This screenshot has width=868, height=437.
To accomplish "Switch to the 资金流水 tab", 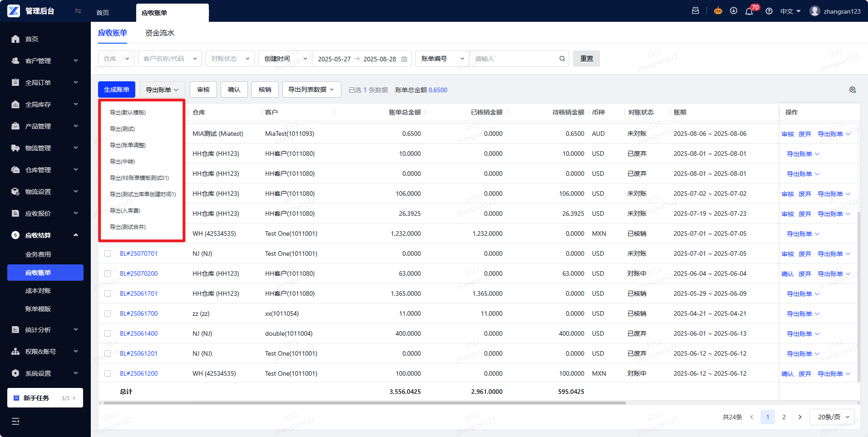I will coord(159,33).
